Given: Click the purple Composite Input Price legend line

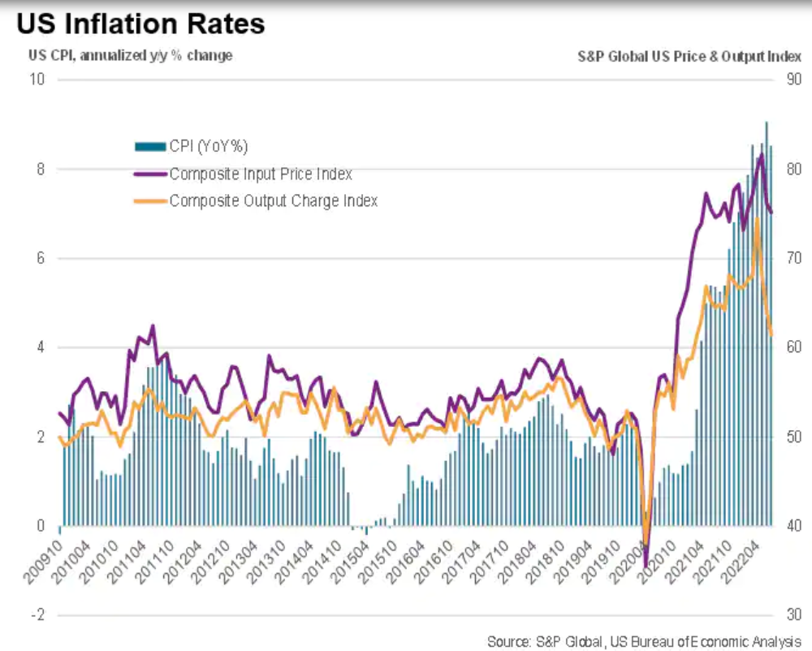Looking at the screenshot, I should tap(150, 174).
